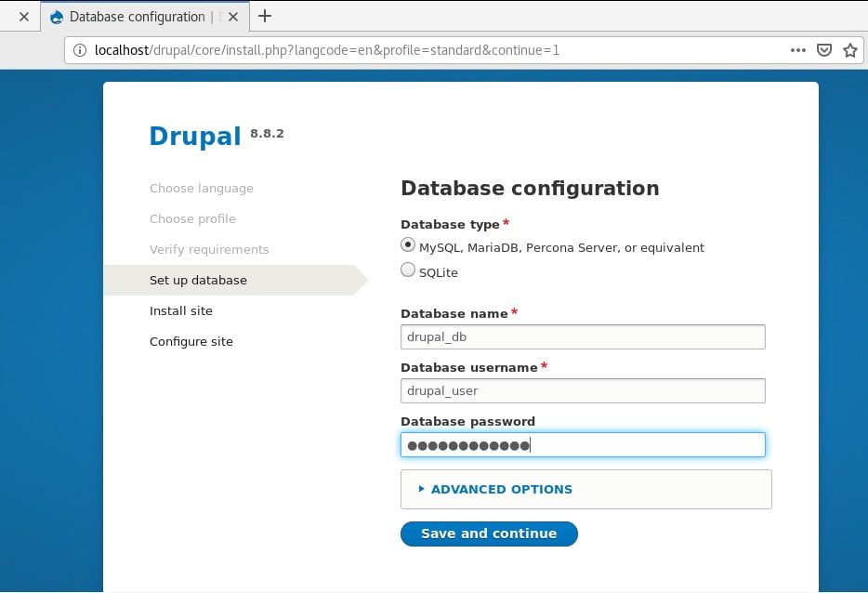Click the Drupal favicon on the tab
Screen dimensions: 868x593
[57, 17]
